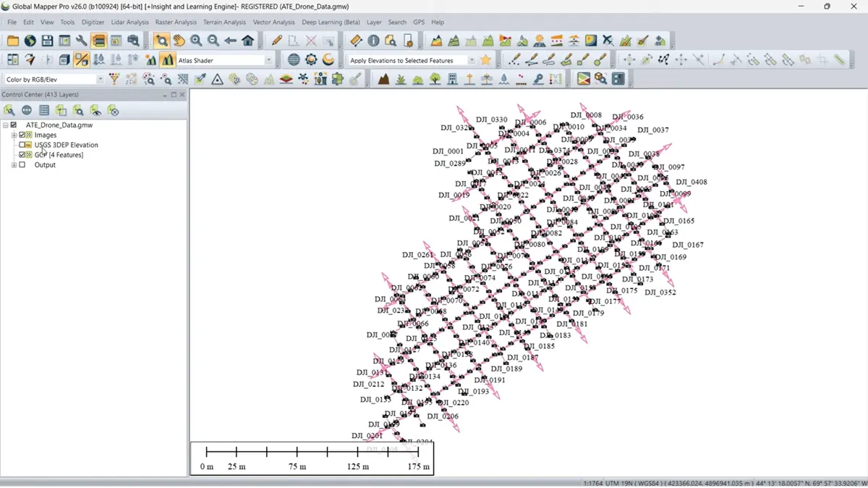
Task: Check the Output layer group checkbox
Action: coord(22,164)
